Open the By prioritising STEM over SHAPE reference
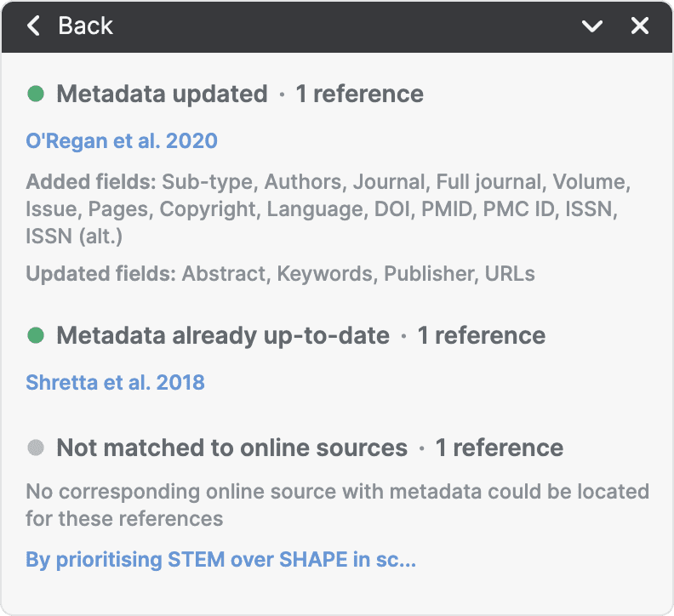The width and height of the screenshot is (674, 616). (220, 560)
